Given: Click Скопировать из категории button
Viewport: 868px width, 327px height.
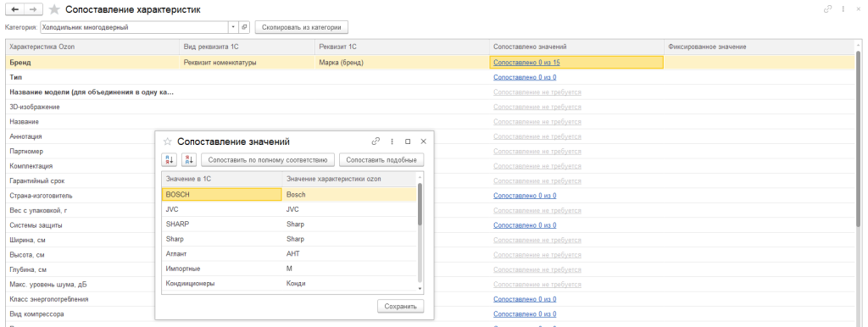Looking at the screenshot, I should [302, 27].
